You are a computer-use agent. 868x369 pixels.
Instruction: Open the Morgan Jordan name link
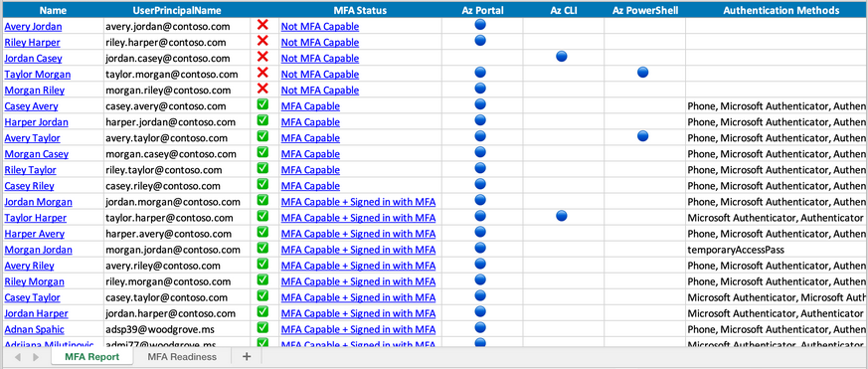point(37,250)
